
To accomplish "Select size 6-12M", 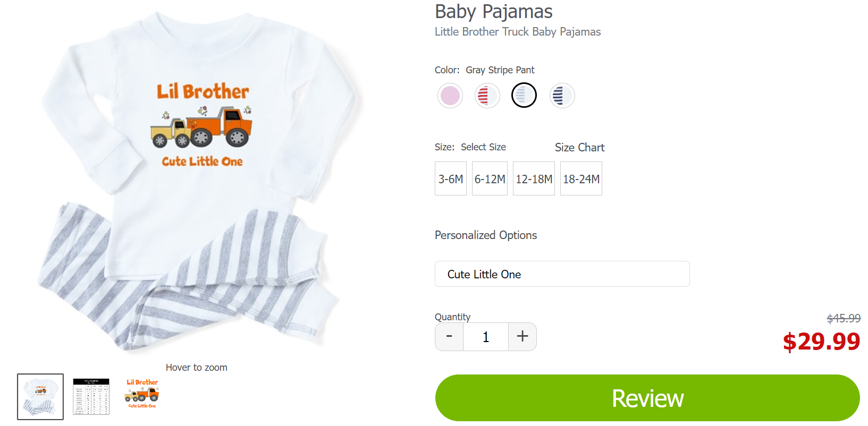I will point(490,178).
